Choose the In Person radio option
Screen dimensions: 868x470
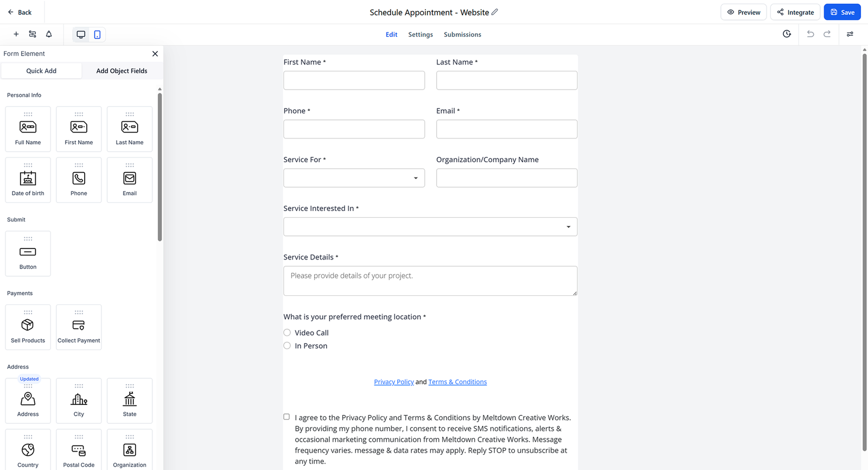click(287, 346)
